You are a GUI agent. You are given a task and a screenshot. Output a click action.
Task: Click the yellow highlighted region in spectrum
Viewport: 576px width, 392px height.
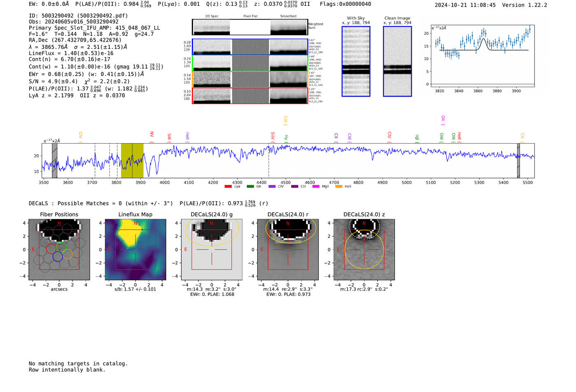pos(132,160)
